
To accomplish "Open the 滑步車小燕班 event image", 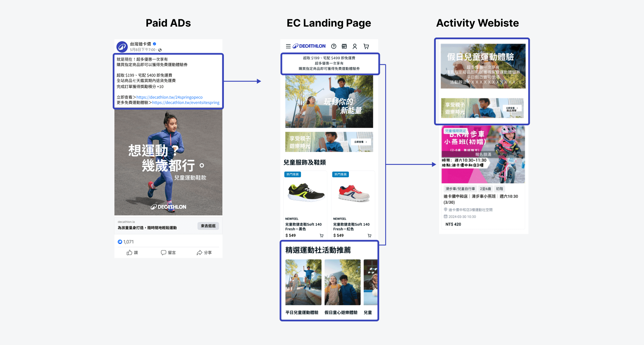I will click(x=483, y=155).
